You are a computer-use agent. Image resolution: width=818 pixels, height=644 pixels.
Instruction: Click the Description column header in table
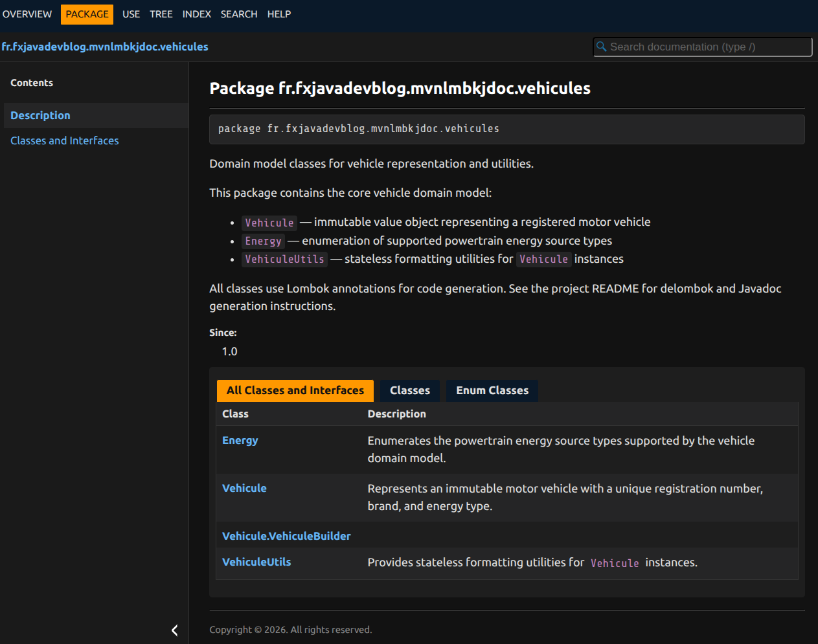click(x=397, y=414)
